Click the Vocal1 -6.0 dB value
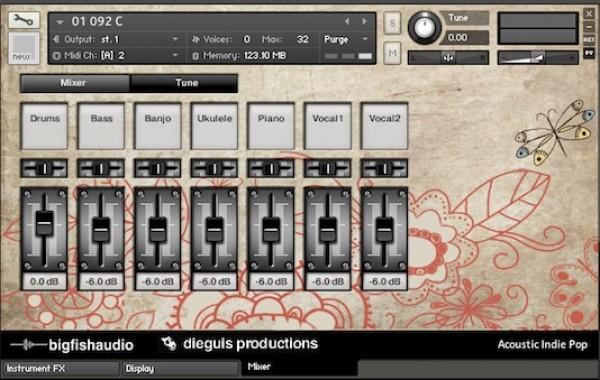The height and width of the screenshot is (380, 600). point(328,282)
